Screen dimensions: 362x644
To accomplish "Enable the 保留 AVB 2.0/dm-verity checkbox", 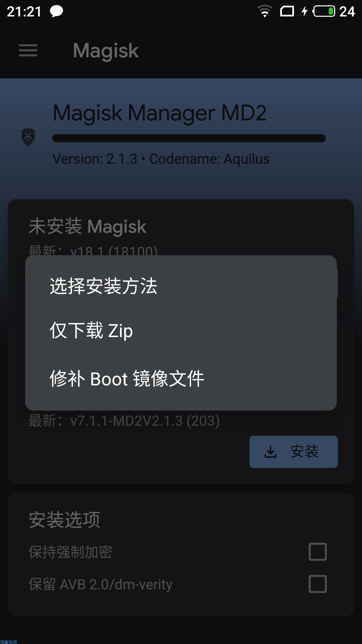I will pyautogui.click(x=318, y=584).
